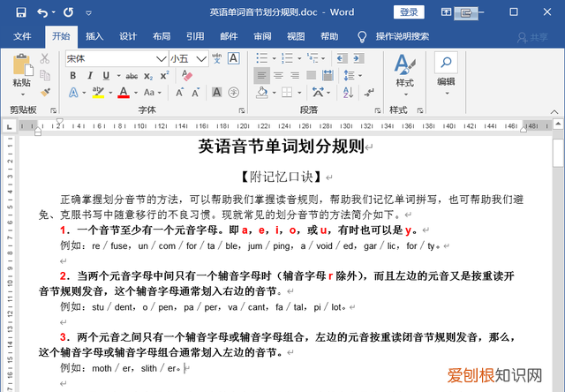Screen dimensions: 565x392
Task: Apply bullet list formatting
Action: 262,58
